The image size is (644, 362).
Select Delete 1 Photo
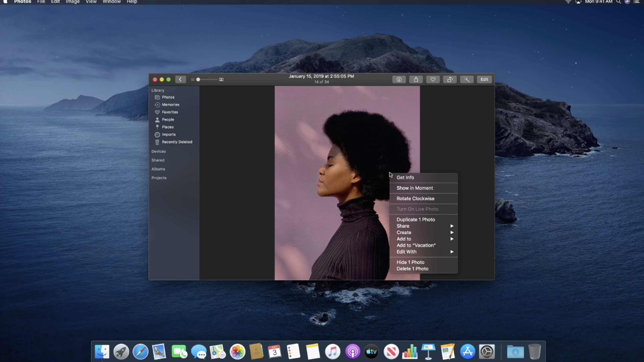tap(412, 269)
